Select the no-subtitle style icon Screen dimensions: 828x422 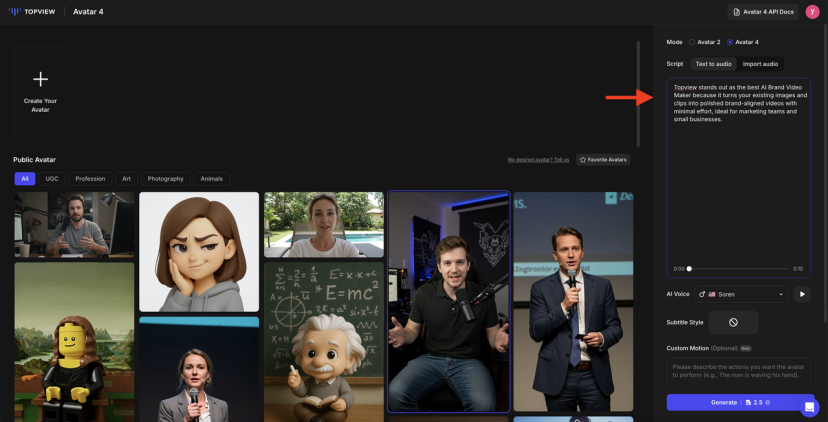click(732, 322)
